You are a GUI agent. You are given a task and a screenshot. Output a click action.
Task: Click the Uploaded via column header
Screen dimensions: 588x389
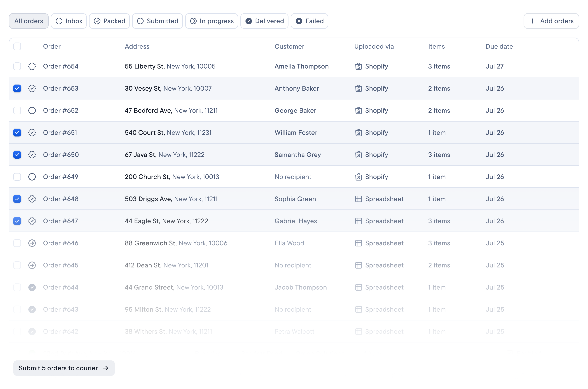374,46
